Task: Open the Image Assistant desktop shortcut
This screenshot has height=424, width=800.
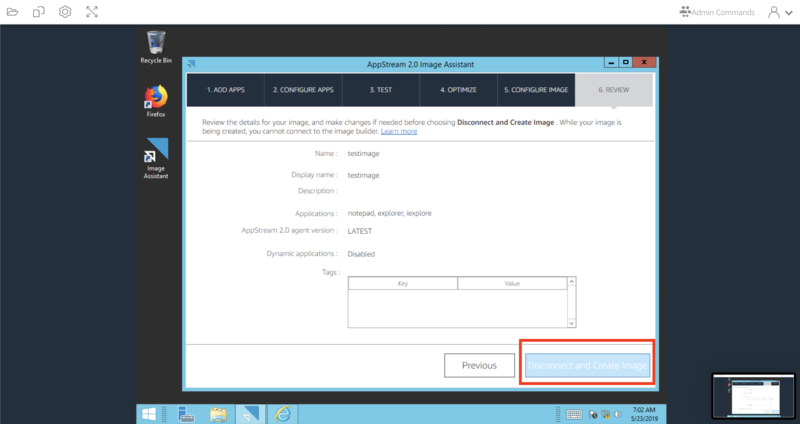Action: point(156,158)
